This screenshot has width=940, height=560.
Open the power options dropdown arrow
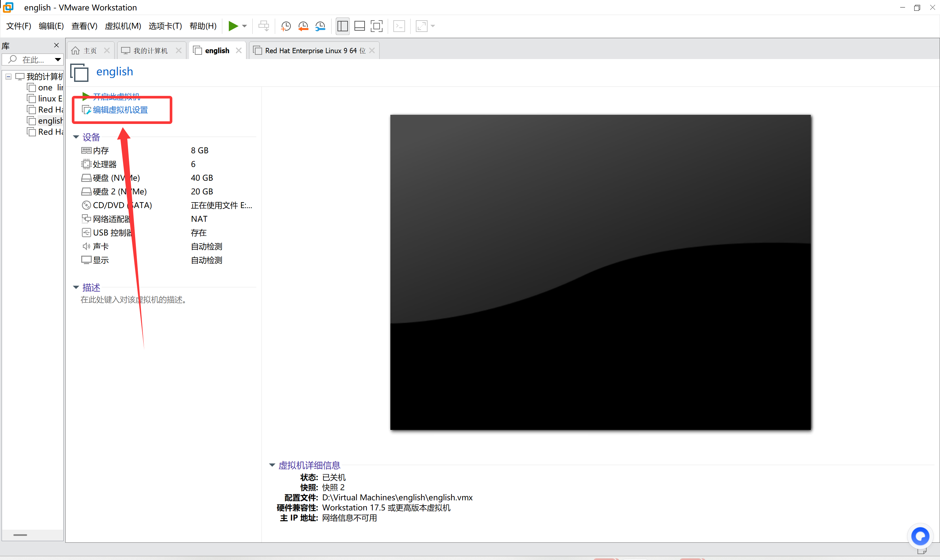click(x=244, y=26)
